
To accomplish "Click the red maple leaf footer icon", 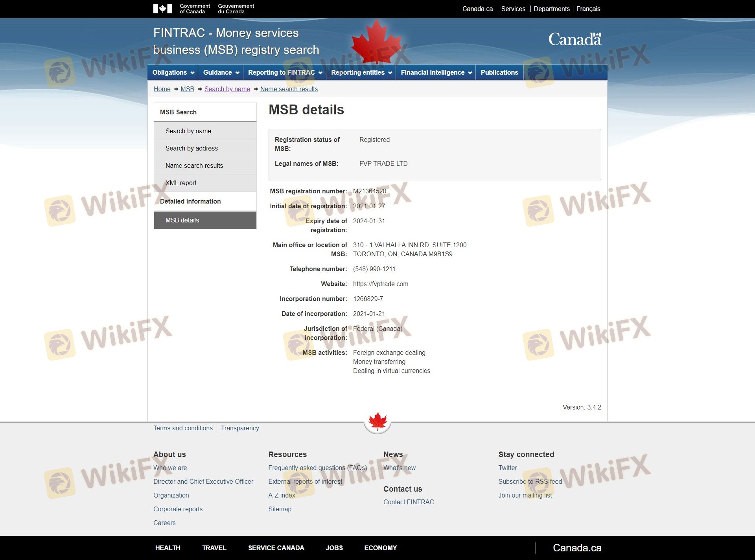I will point(377,422).
